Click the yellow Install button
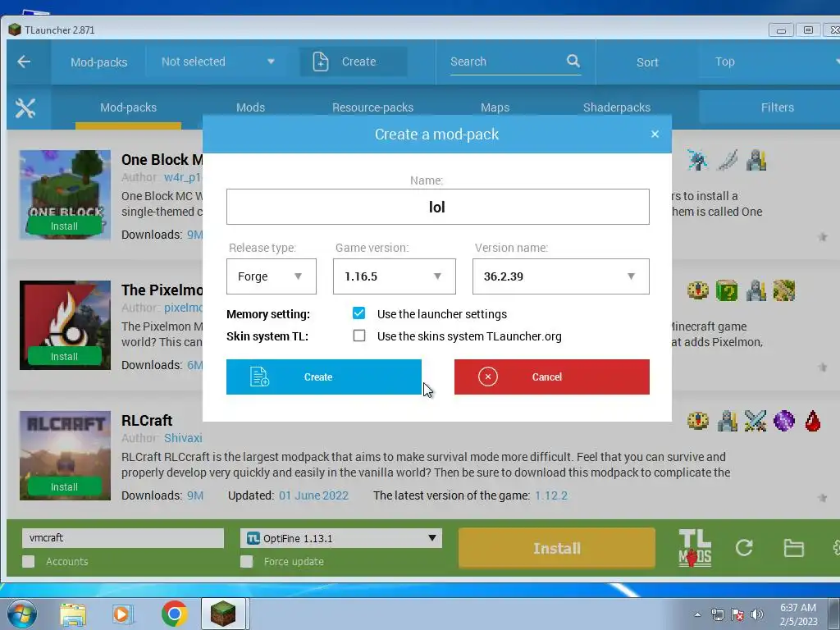Viewport: 840px width, 630px height. click(557, 548)
